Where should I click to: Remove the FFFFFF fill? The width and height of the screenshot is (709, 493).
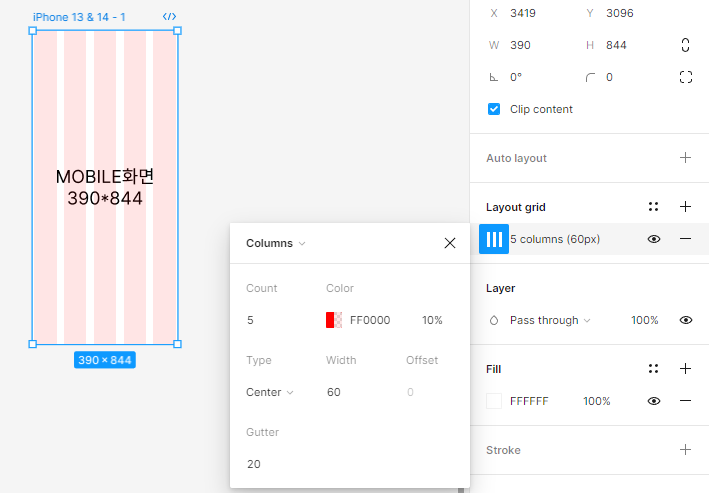685,401
